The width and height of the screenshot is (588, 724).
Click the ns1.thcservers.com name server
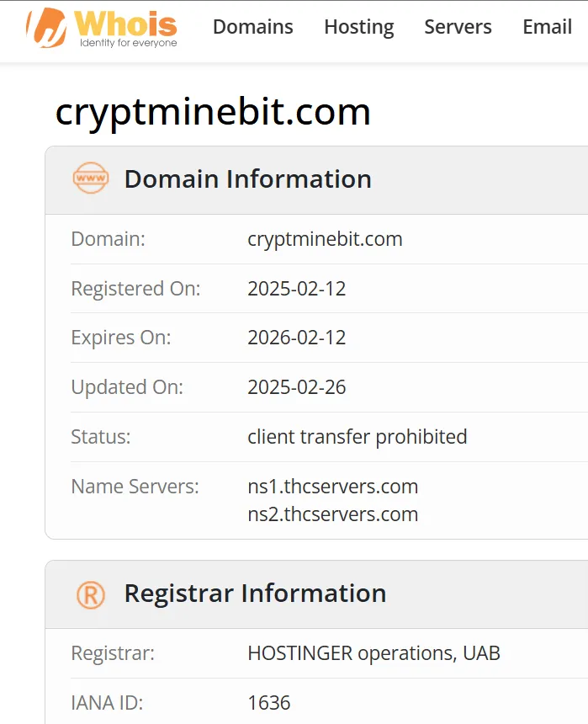[x=332, y=487]
